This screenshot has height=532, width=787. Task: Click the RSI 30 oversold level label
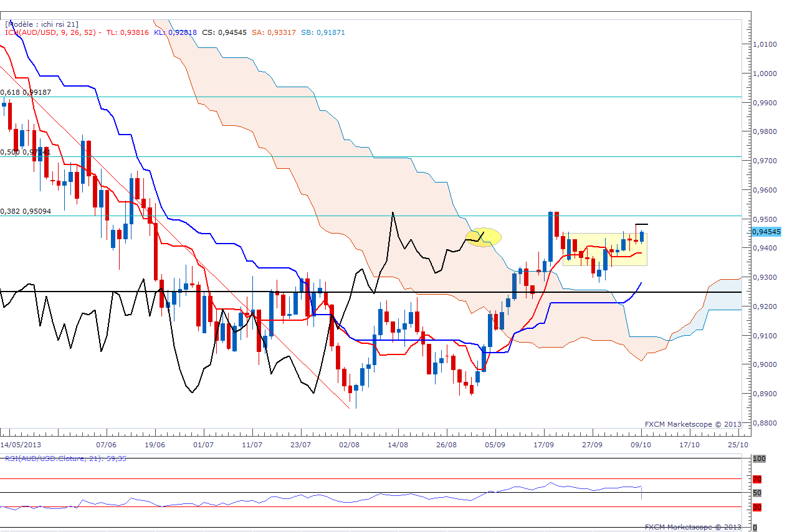pos(758,507)
